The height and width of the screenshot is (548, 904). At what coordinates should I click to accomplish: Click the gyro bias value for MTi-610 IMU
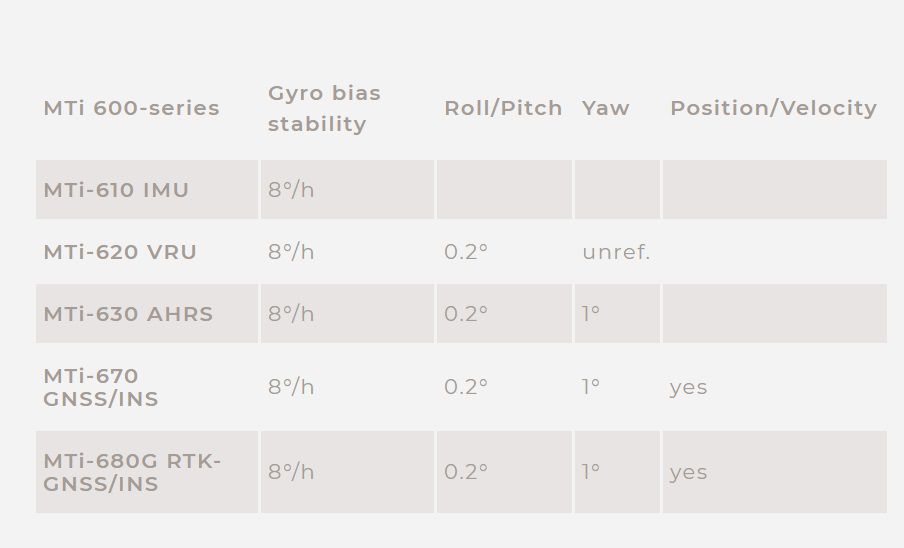(291, 190)
